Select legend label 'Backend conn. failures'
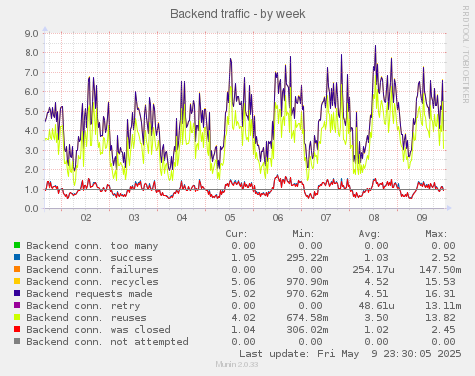Viewport: 475px width, 376px height. click(x=92, y=270)
